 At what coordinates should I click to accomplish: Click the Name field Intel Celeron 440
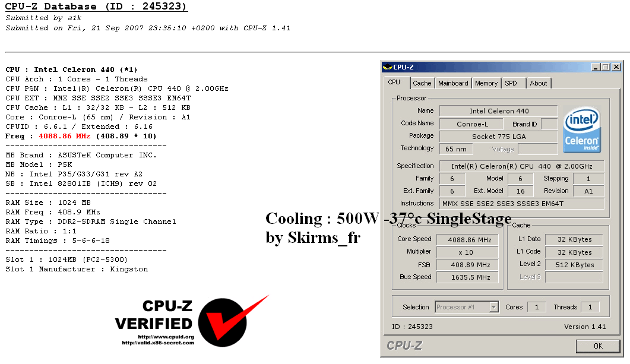click(x=499, y=111)
